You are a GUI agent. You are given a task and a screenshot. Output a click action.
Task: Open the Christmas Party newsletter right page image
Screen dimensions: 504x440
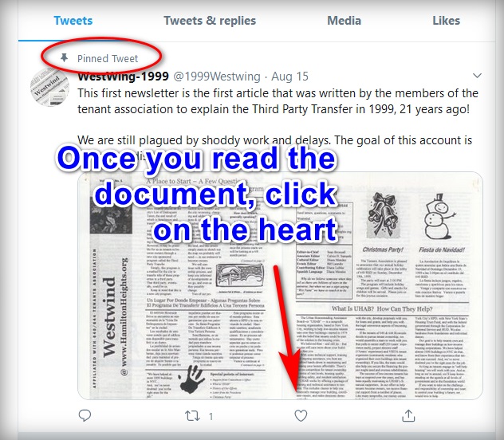383,286
